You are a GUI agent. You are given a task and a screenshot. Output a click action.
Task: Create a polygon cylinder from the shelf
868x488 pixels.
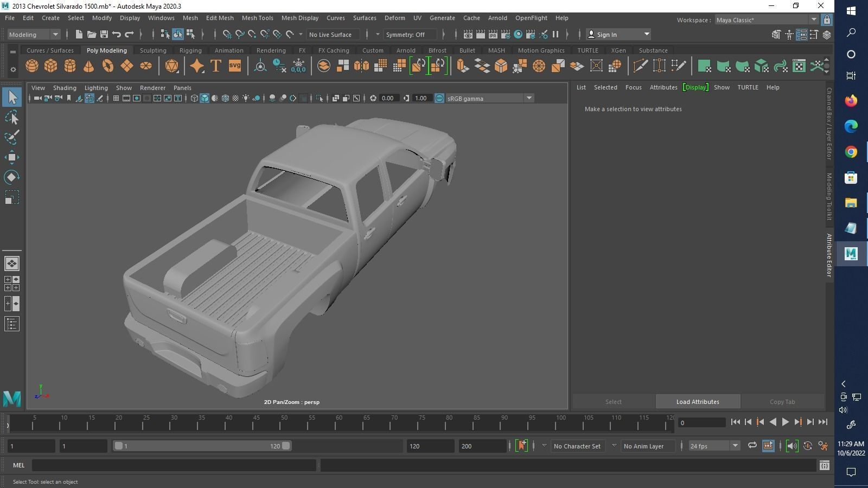click(70, 66)
